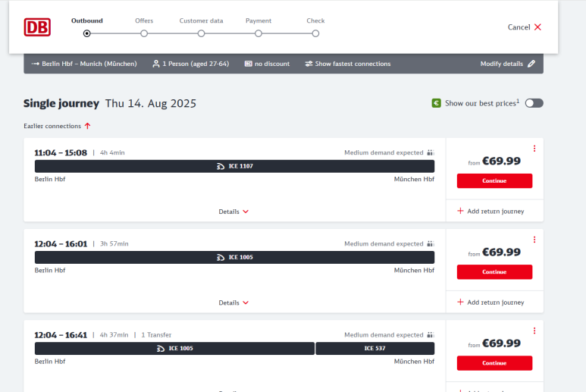Image resolution: width=586 pixels, height=392 pixels.
Task: Open three-dot menu for 11:04 connection
Action: (x=534, y=149)
